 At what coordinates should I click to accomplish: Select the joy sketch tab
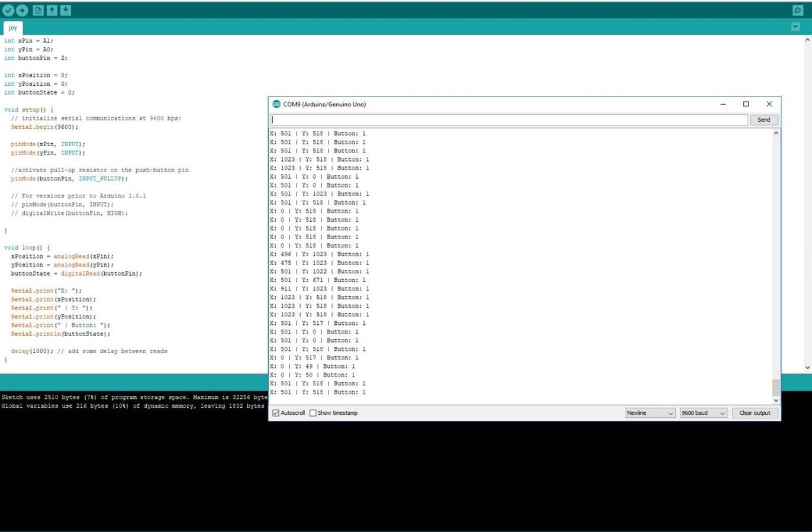pyautogui.click(x=12, y=28)
